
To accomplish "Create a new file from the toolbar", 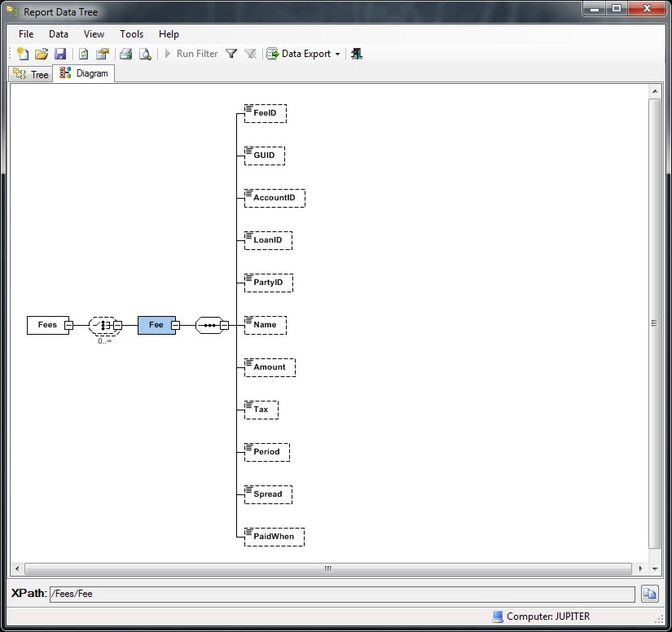I will [x=21, y=53].
